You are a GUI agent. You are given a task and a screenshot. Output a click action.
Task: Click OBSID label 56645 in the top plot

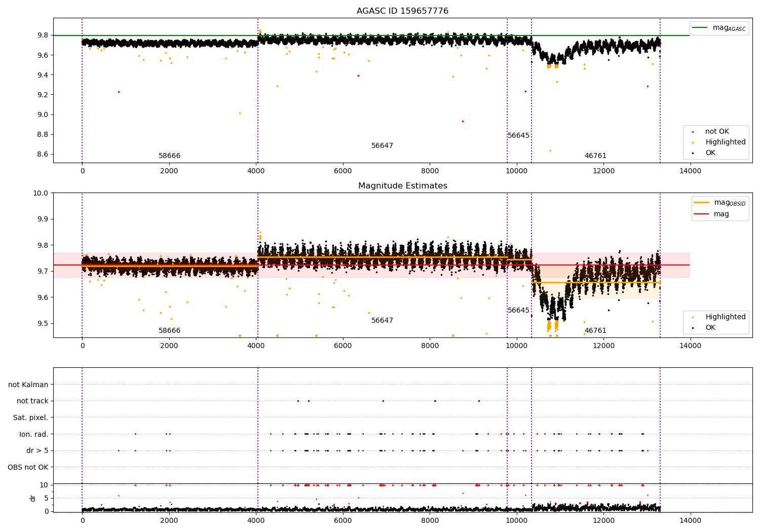(x=518, y=136)
